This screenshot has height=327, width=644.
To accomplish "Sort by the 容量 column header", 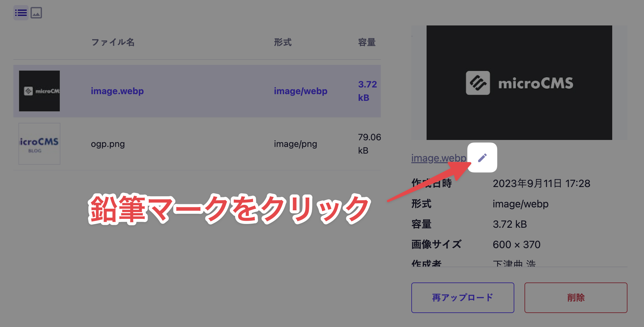I will pos(366,42).
